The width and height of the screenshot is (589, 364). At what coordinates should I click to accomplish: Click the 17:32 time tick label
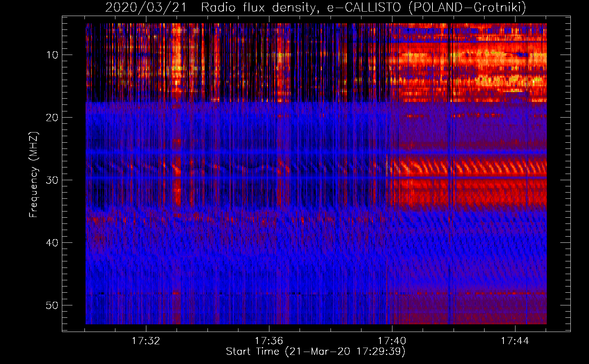tap(146, 341)
